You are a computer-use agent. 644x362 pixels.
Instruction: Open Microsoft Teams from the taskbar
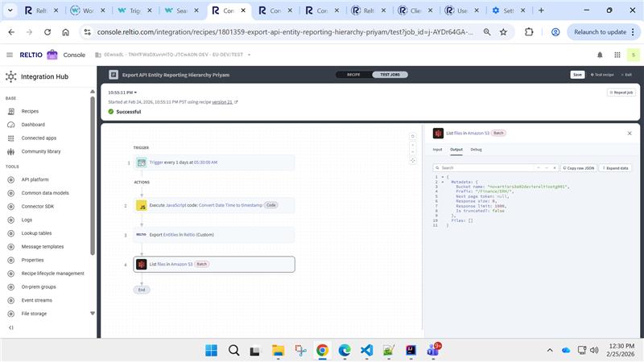[x=433, y=351]
